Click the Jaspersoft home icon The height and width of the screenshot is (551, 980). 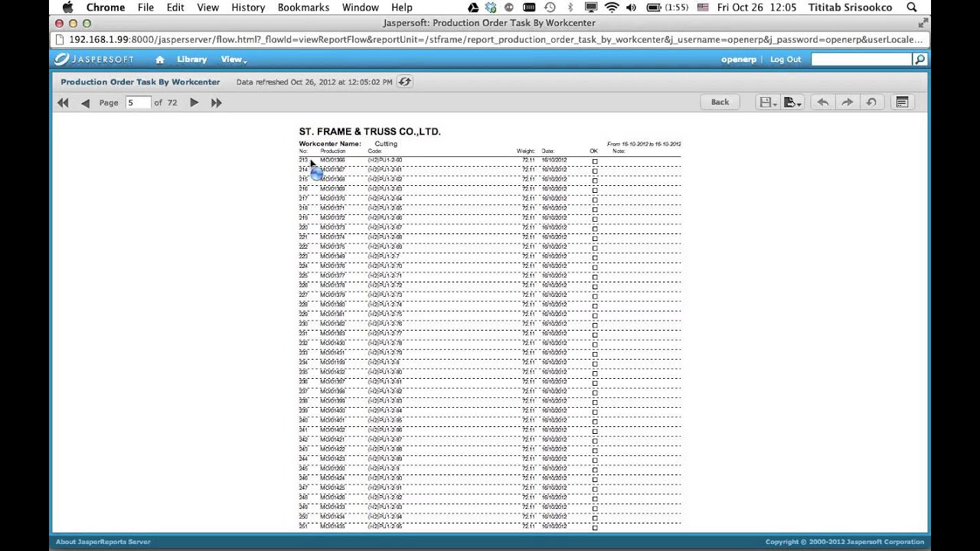click(x=159, y=60)
